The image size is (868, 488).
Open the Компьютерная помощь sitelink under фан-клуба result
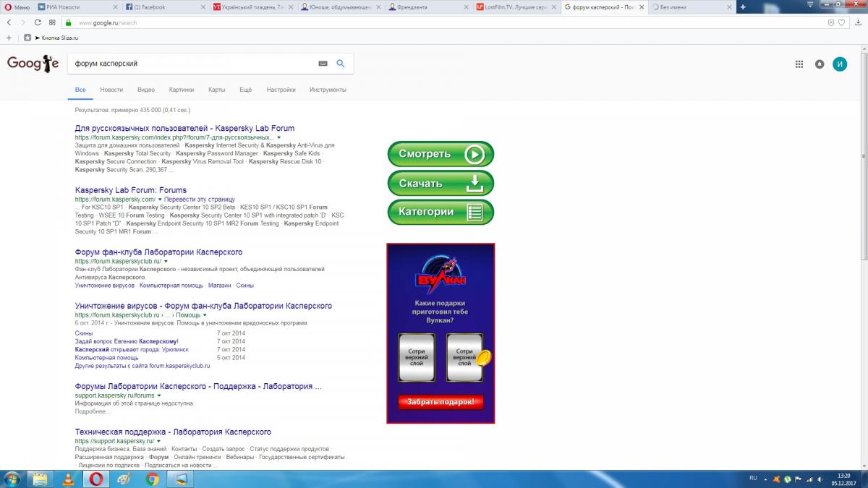(x=171, y=286)
